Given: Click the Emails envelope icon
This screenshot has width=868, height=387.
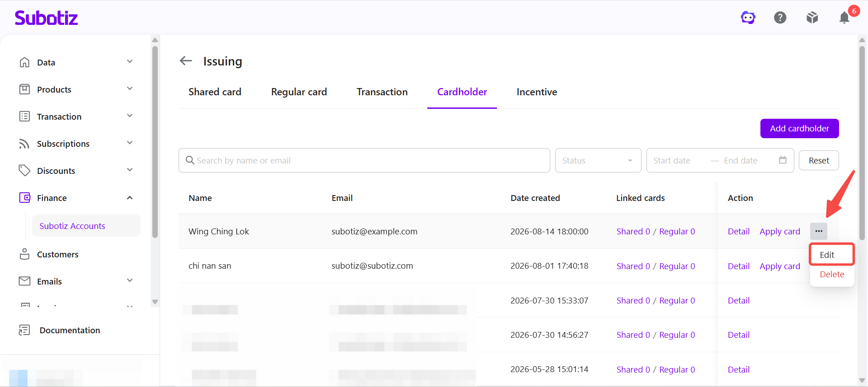Looking at the screenshot, I should pyautogui.click(x=24, y=281).
